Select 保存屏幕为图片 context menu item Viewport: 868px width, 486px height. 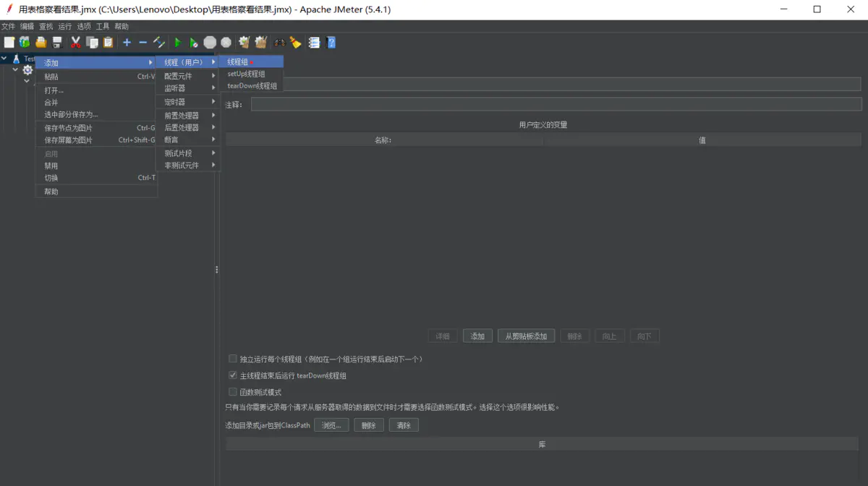[x=96, y=140]
